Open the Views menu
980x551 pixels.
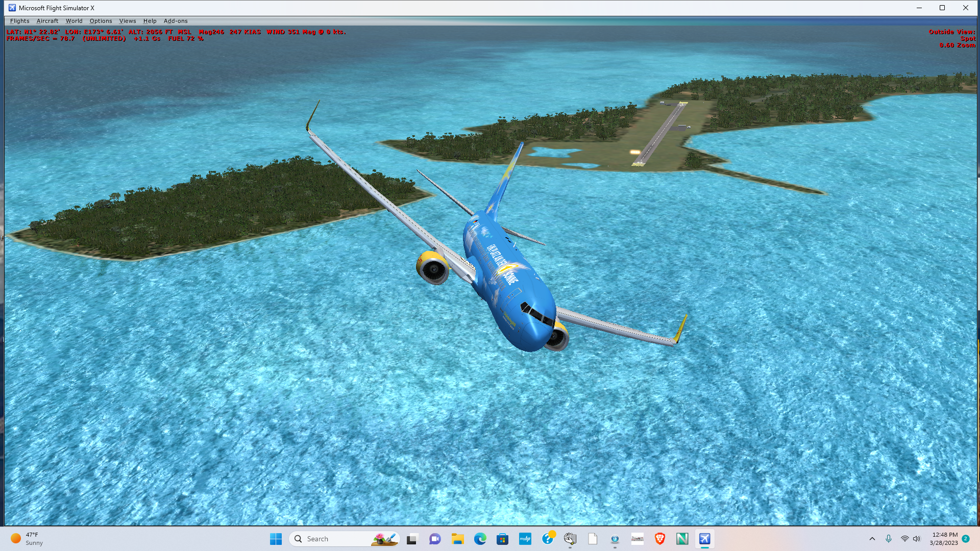128,21
